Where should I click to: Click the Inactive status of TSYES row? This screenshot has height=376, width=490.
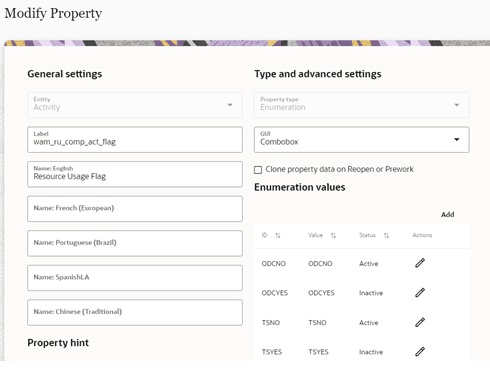371,352
